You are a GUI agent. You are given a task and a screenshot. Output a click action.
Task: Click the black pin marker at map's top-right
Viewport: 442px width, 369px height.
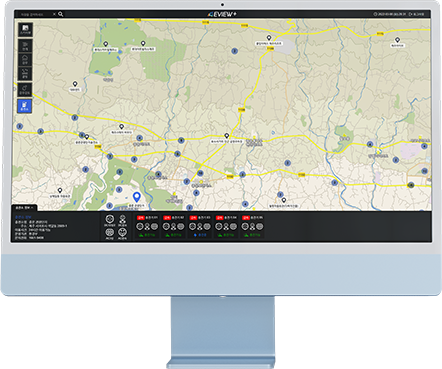(x=397, y=40)
